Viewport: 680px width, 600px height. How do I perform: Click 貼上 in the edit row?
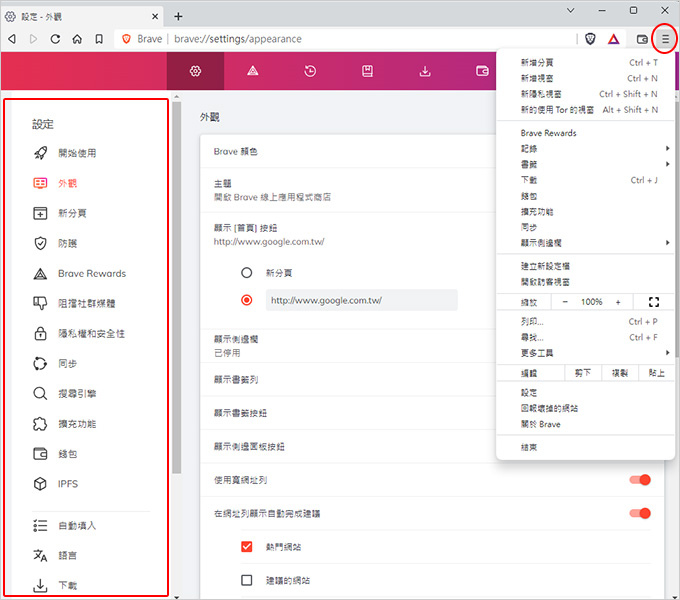656,373
